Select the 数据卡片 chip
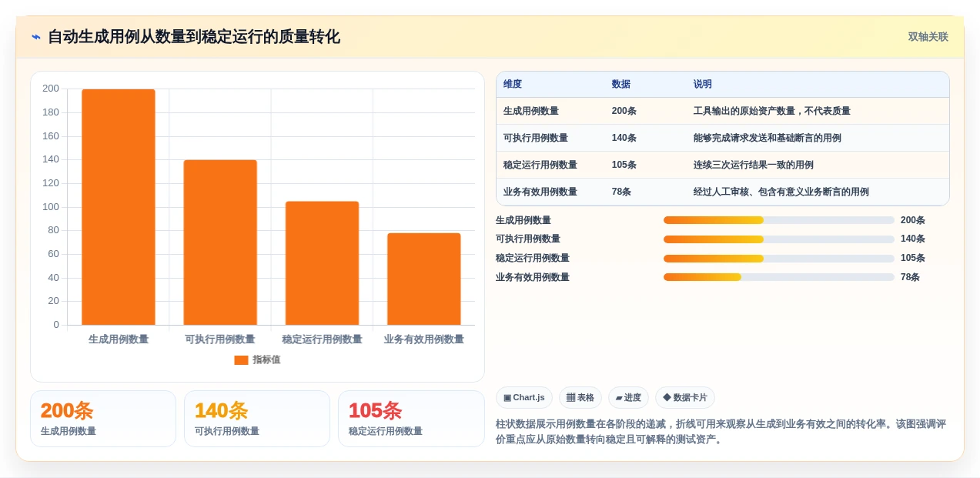Image resolution: width=980 pixels, height=478 pixels. tap(685, 398)
